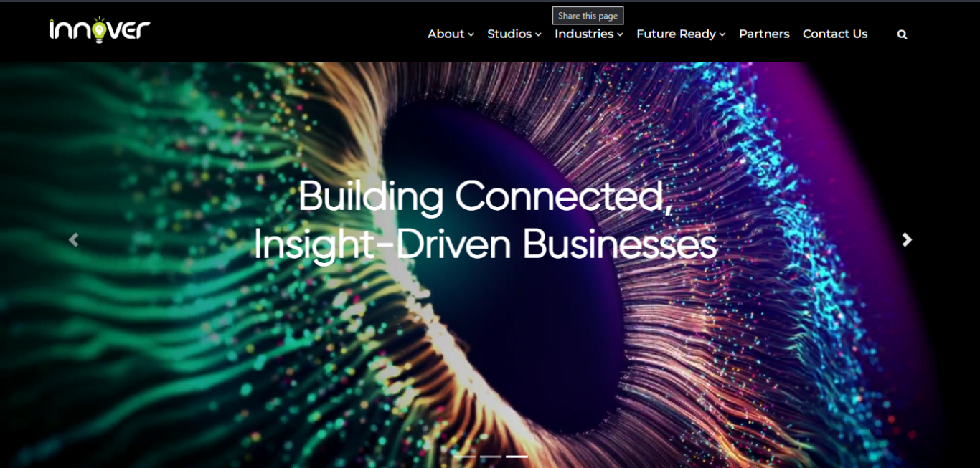Click the Building Connected hero headline
980x468 pixels.
coord(485,220)
